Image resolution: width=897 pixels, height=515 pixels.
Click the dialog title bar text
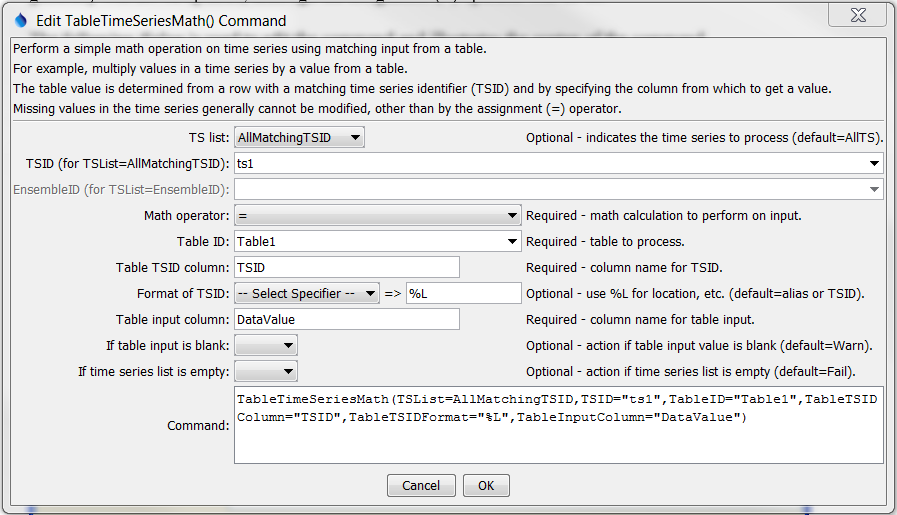click(x=161, y=20)
